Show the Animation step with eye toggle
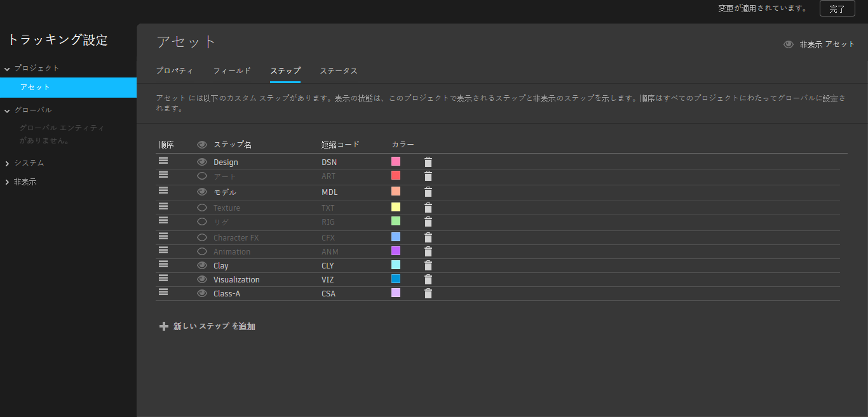Image resolution: width=868 pixels, height=417 pixels. click(202, 251)
